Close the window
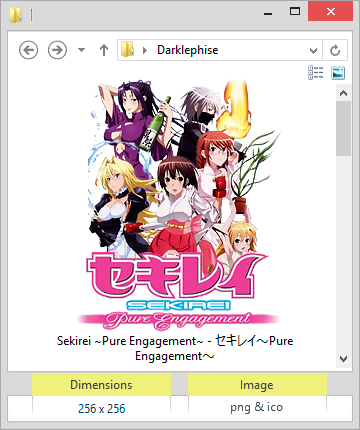Screen dimensions: 360x430 [331, 12]
